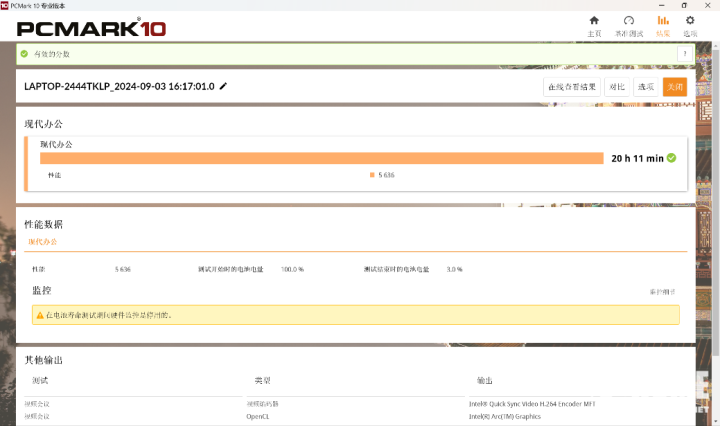Click the warning triangle icon in the yellow banner
The width and height of the screenshot is (720, 426).
40,315
